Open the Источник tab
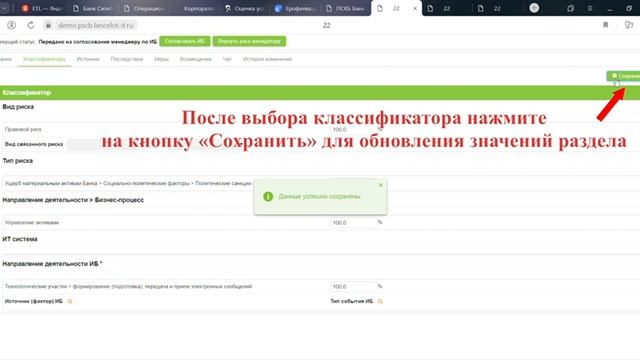 coord(88,59)
